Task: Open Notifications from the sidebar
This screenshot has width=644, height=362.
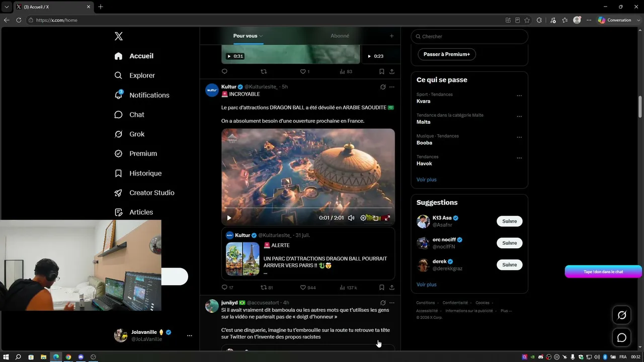Action: (142, 95)
